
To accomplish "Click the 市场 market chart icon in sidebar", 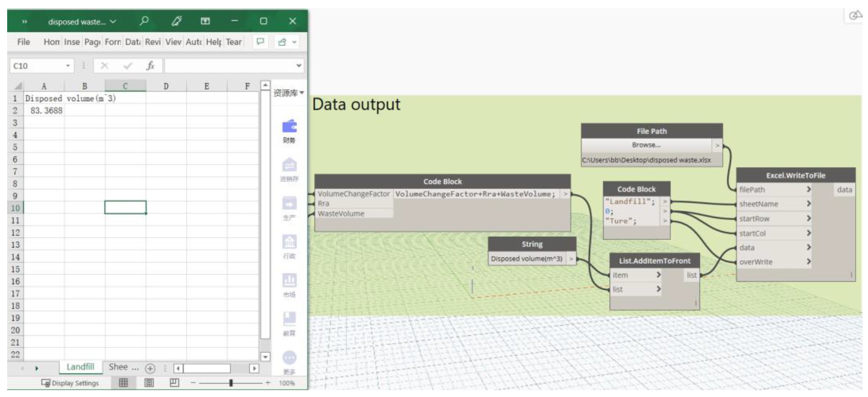I will pos(289,280).
